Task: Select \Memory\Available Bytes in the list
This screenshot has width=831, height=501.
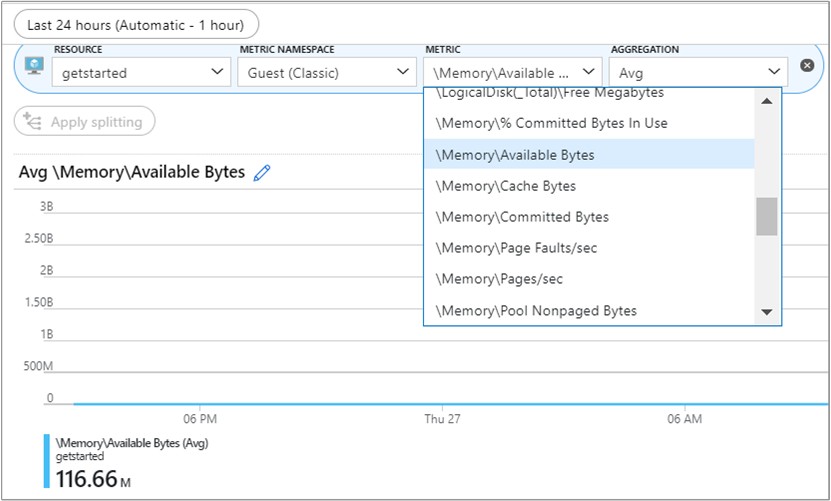Action: pos(589,154)
